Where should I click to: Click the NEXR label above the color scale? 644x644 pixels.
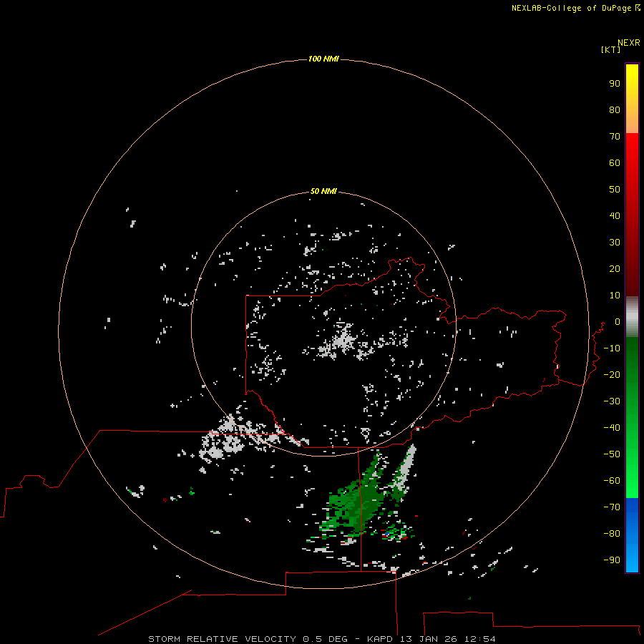pyautogui.click(x=628, y=42)
